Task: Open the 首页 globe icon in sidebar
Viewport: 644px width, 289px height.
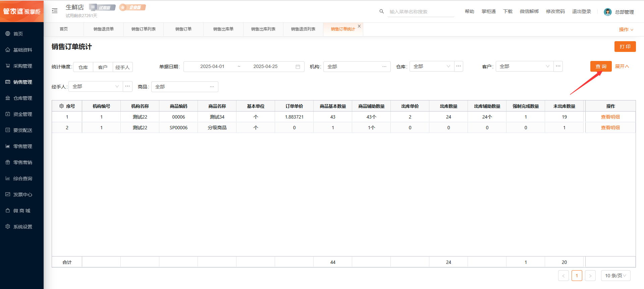Action: pos(8,33)
